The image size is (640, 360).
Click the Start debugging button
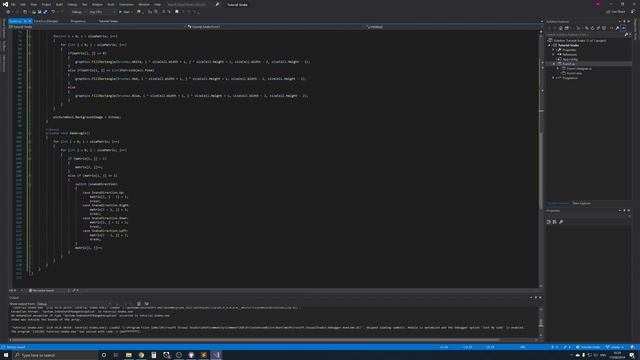click(124, 12)
